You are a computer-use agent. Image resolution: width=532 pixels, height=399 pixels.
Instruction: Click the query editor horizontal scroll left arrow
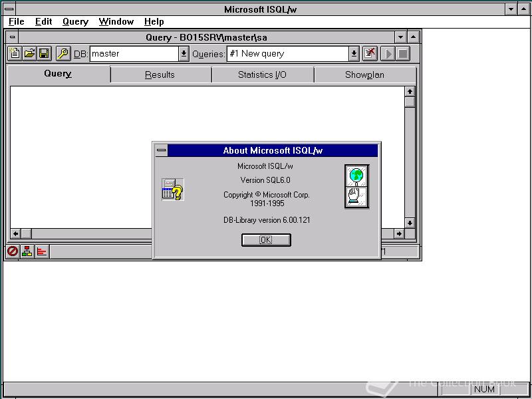[x=15, y=233]
